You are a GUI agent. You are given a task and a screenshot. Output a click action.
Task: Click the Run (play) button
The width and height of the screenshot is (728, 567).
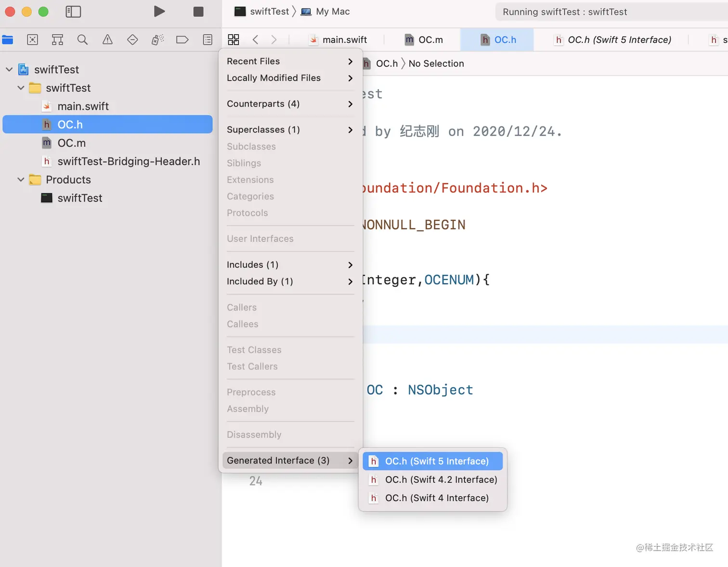[159, 12]
